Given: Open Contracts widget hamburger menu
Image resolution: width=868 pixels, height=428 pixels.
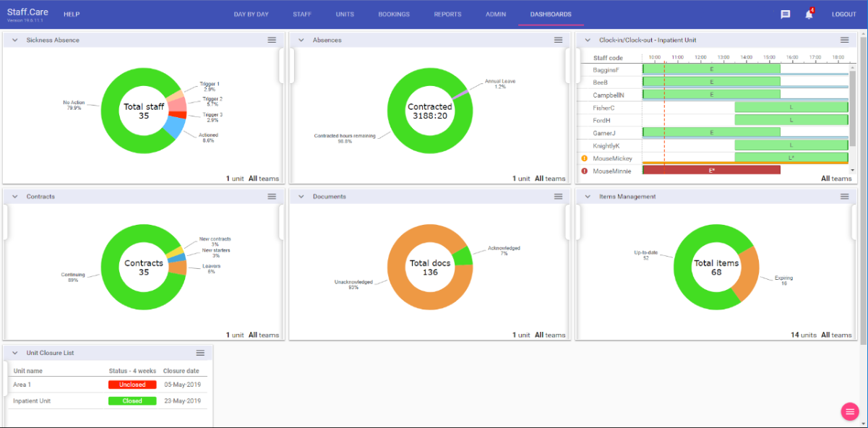Looking at the screenshot, I should point(272,197).
